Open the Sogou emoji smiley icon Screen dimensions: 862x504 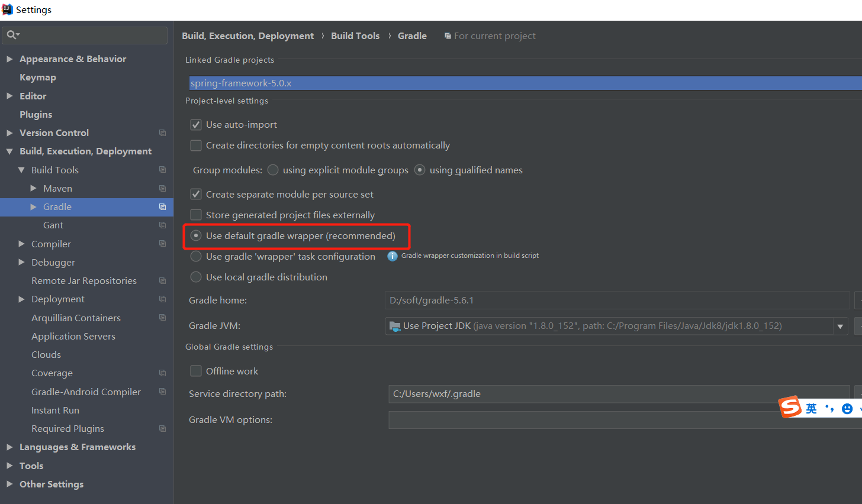pyautogui.click(x=847, y=409)
